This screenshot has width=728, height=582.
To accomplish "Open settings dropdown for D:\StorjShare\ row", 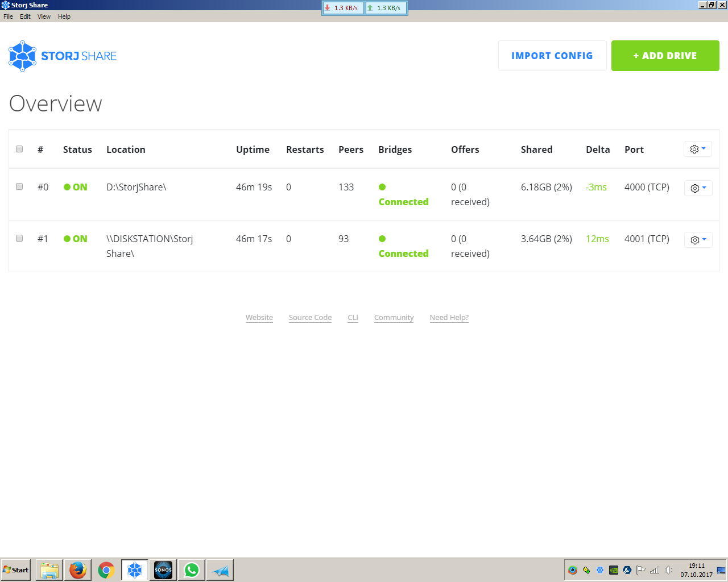I will pos(698,188).
